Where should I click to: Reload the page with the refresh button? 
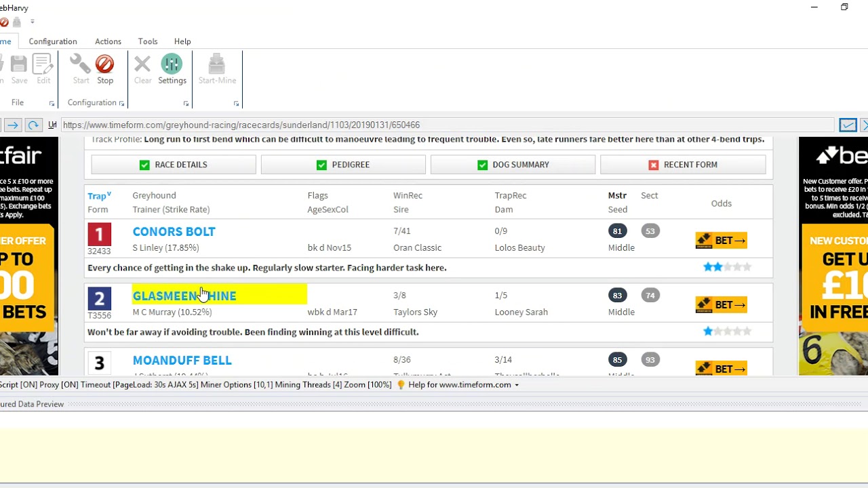33,125
